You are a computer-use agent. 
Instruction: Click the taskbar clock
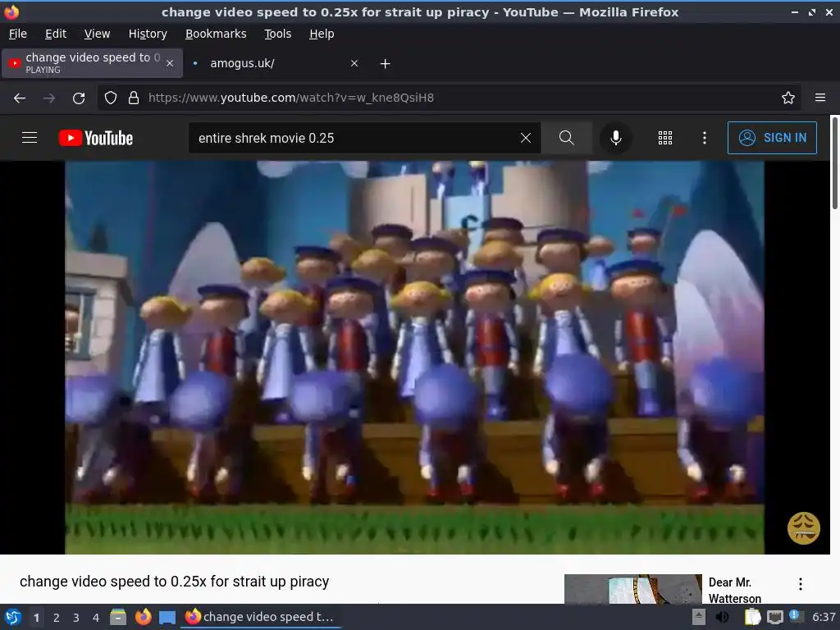824,617
